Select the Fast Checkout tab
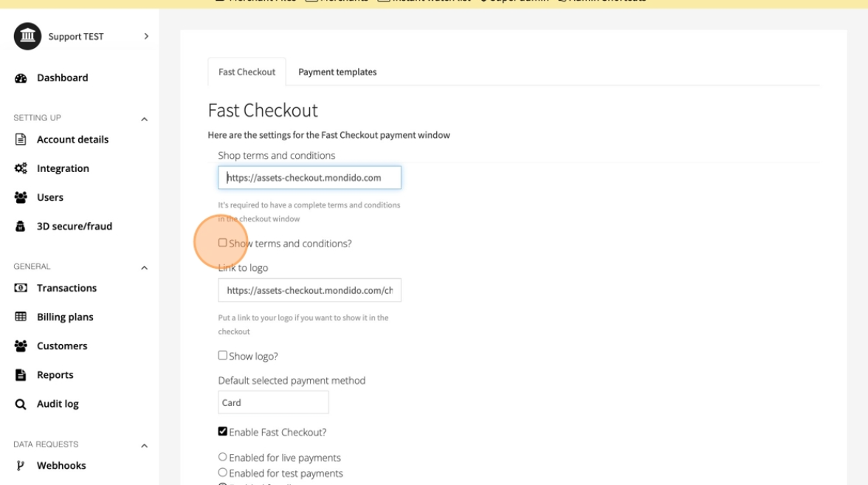868x485 pixels. pyautogui.click(x=247, y=72)
